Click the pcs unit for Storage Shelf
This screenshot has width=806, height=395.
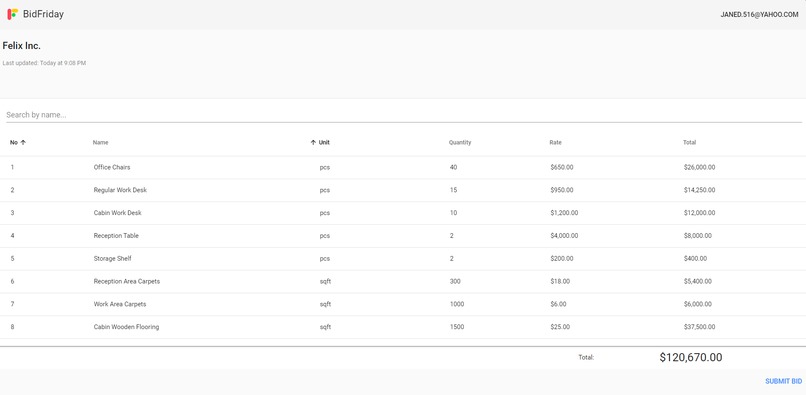[x=324, y=258]
